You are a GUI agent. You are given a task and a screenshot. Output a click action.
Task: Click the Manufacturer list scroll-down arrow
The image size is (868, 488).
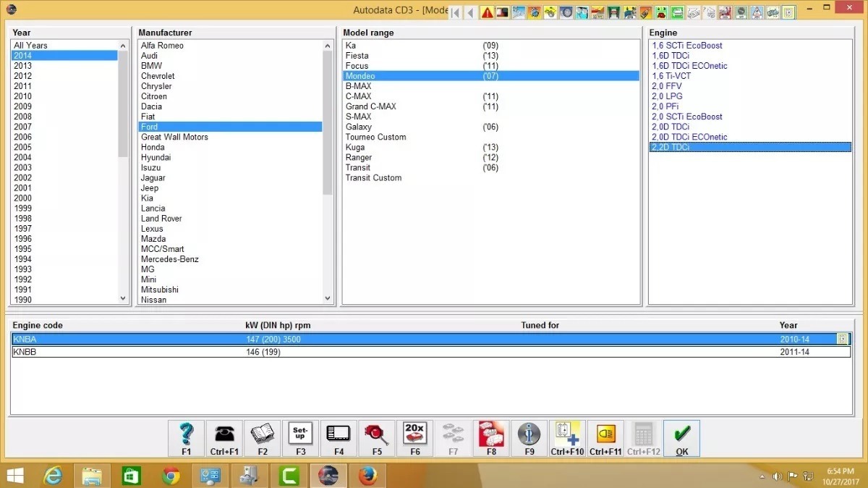coord(328,298)
